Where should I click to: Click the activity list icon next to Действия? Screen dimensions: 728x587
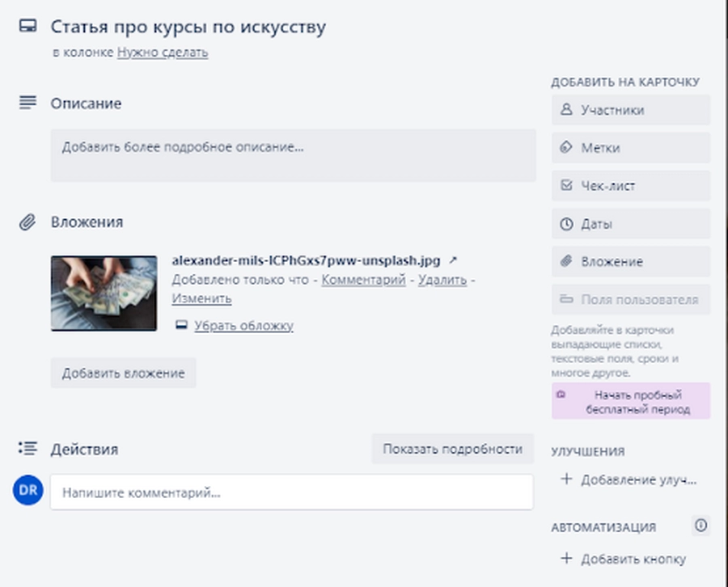(27, 448)
